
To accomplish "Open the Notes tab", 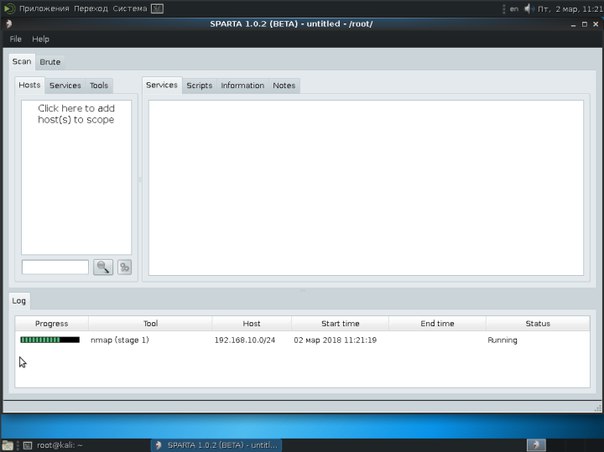I will coord(284,86).
